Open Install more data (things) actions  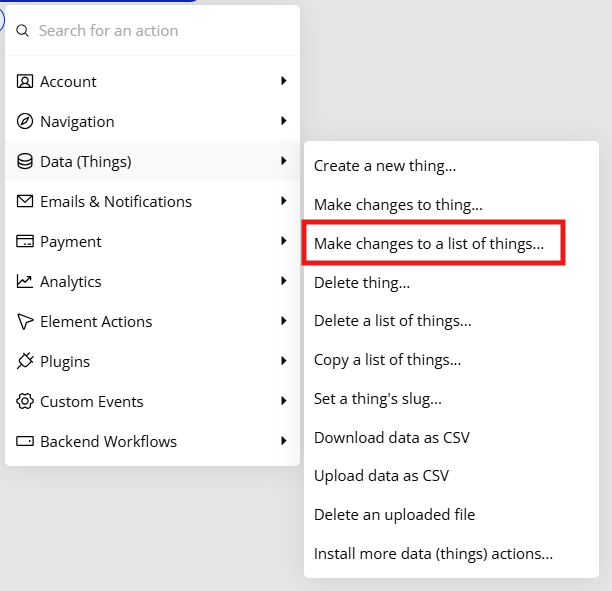(x=433, y=554)
